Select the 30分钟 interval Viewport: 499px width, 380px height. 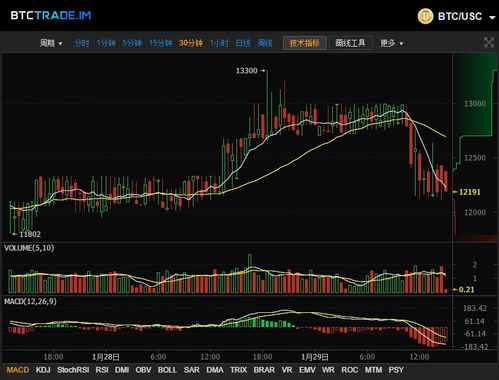click(191, 43)
